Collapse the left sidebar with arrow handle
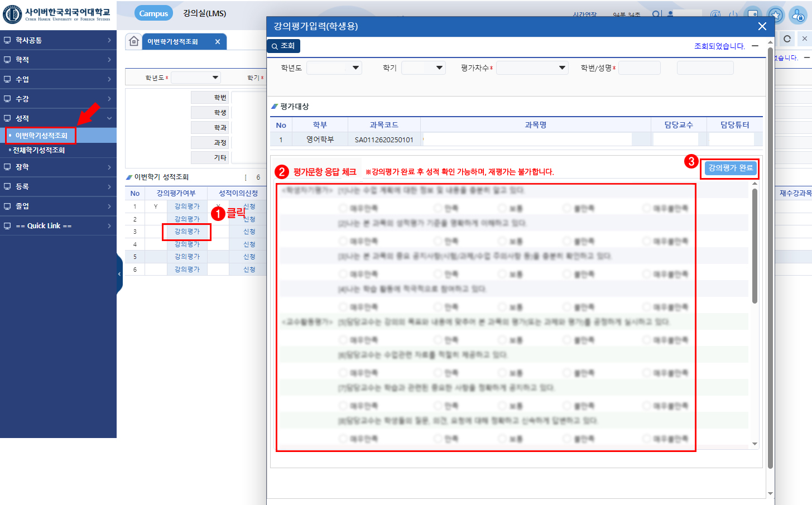This screenshot has width=812, height=505. [x=119, y=274]
